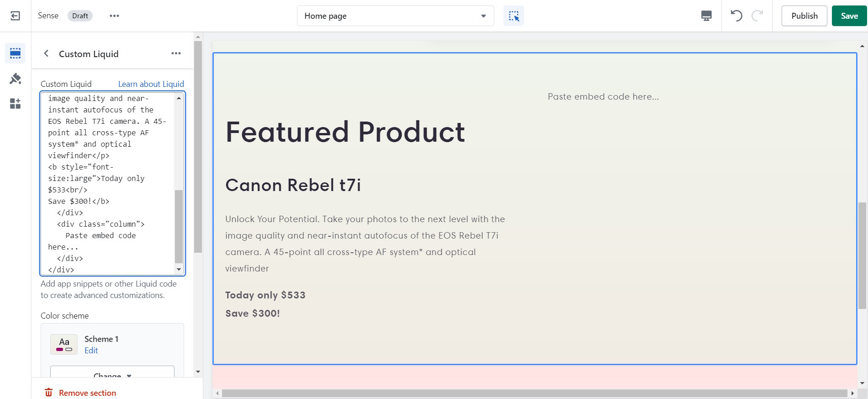The height and width of the screenshot is (399, 868).
Task: Click the Color scheme label
Action: (x=64, y=316)
